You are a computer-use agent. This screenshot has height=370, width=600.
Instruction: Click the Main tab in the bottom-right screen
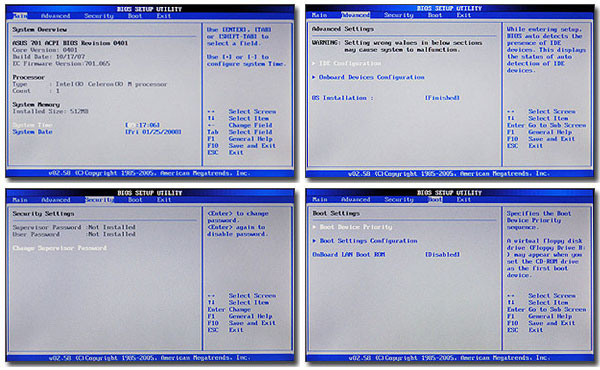pyautogui.click(x=320, y=200)
